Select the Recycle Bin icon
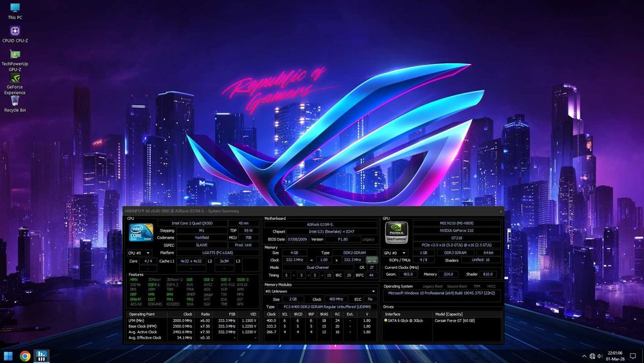 click(15, 104)
